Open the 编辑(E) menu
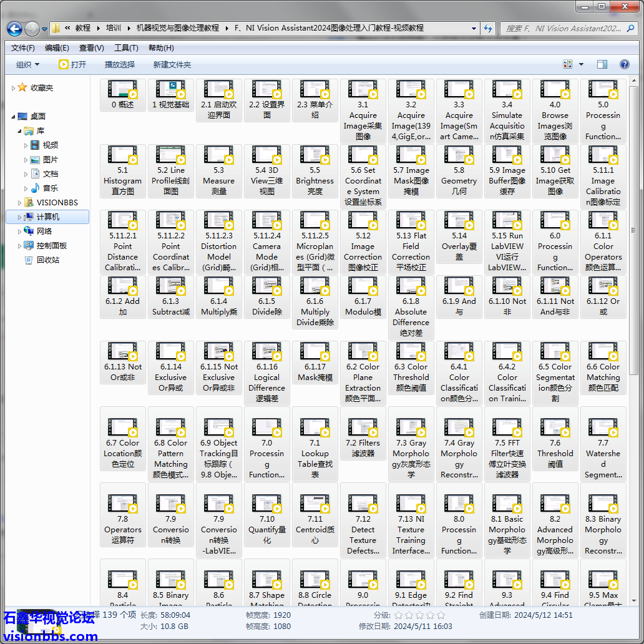The width and height of the screenshot is (644, 644). [x=57, y=48]
